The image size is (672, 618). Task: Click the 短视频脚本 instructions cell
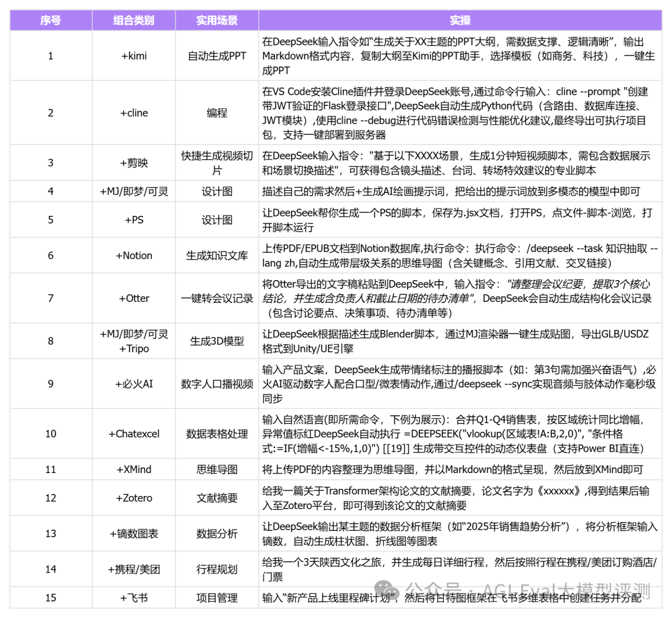460,163
